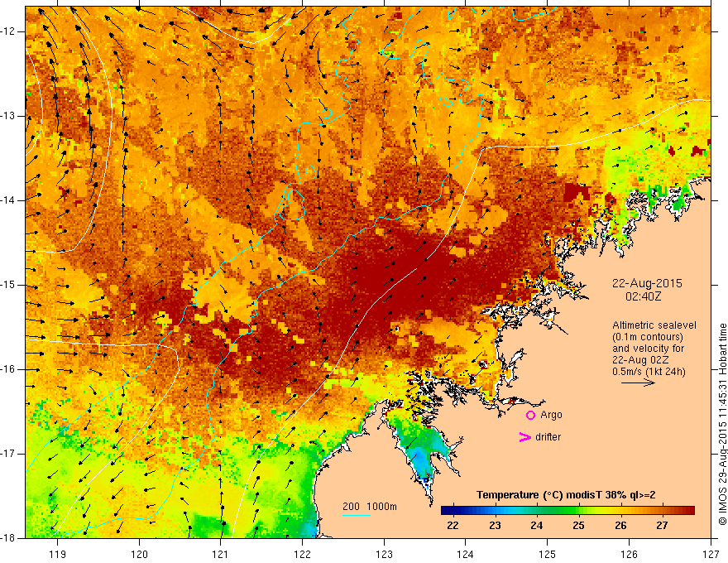Click the longitude axis label 121
The image size is (728, 563).
pos(221,554)
